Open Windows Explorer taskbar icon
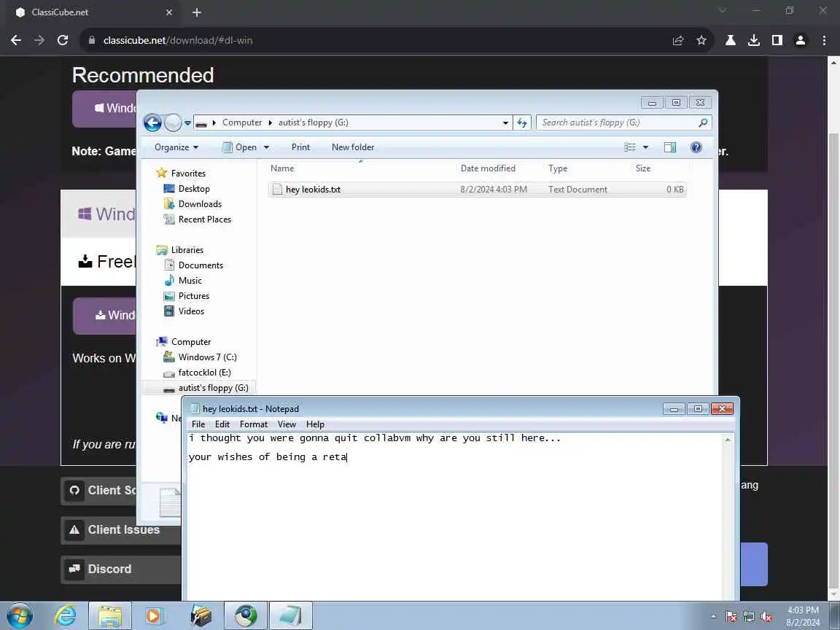 pyautogui.click(x=110, y=616)
